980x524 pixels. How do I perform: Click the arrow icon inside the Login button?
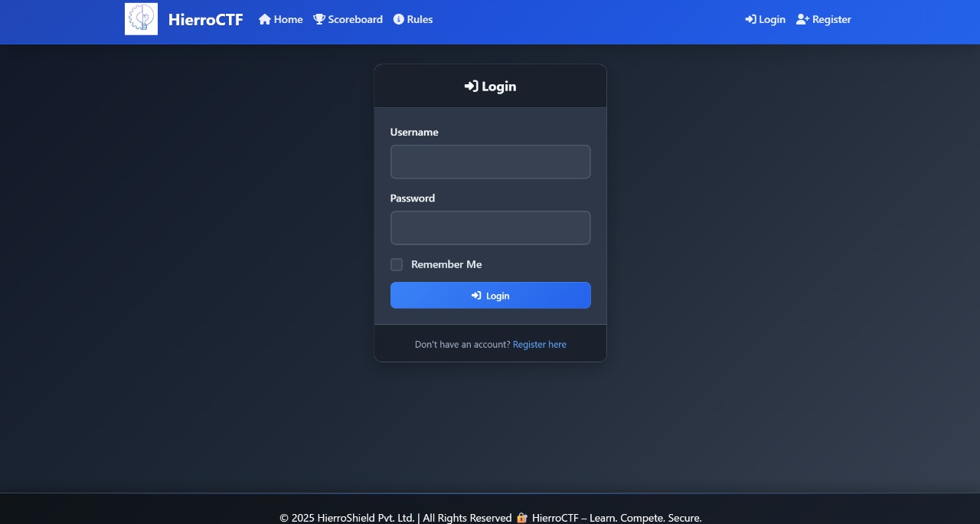point(475,295)
